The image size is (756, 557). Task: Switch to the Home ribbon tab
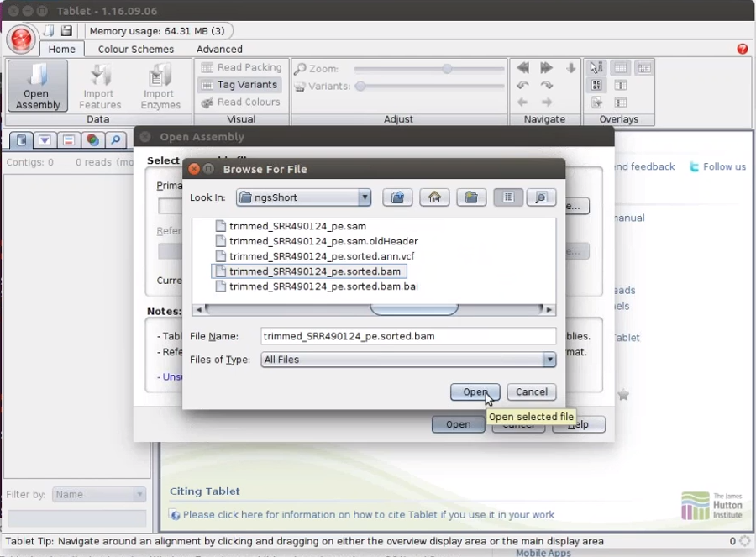click(x=61, y=50)
